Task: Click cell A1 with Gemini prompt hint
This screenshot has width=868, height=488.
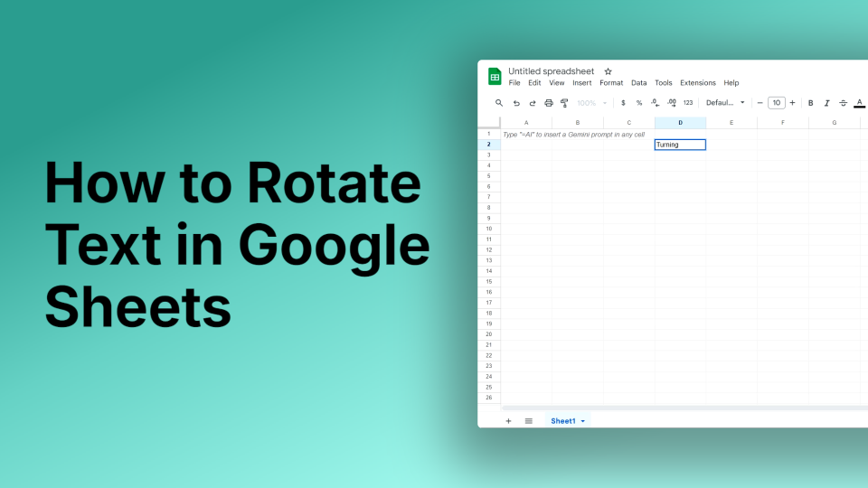Action: tap(526, 135)
